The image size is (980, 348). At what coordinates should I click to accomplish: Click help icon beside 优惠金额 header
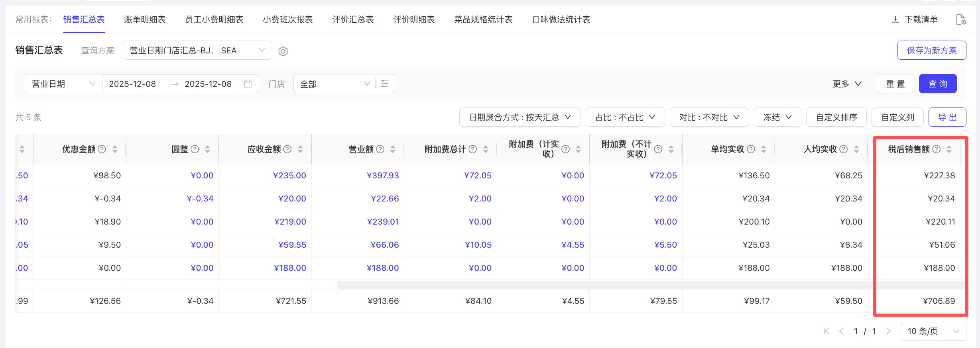pos(102,149)
